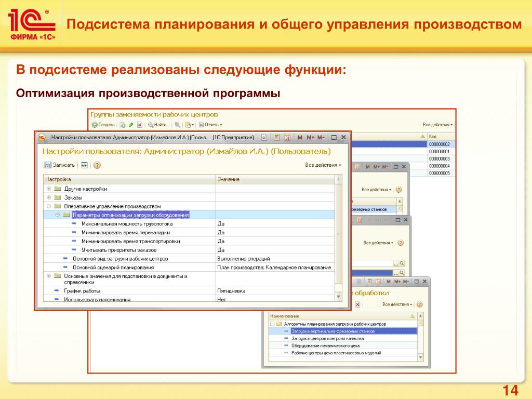This screenshot has height=399, width=532.
Task: Collapse Алгоритмы планирования загрузки рабочих центров
Action: coord(272,324)
